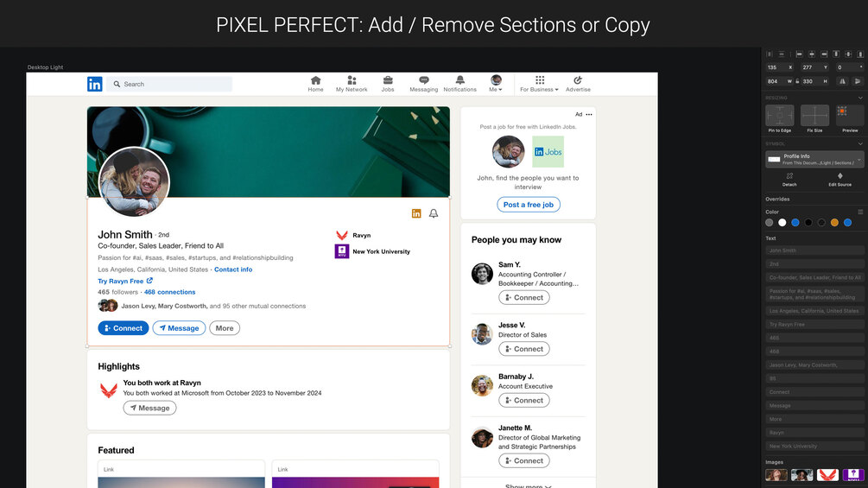Click the Ravyn logo in the Highlights section
The width and height of the screenshot is (868, 488).
click(109, 390)
